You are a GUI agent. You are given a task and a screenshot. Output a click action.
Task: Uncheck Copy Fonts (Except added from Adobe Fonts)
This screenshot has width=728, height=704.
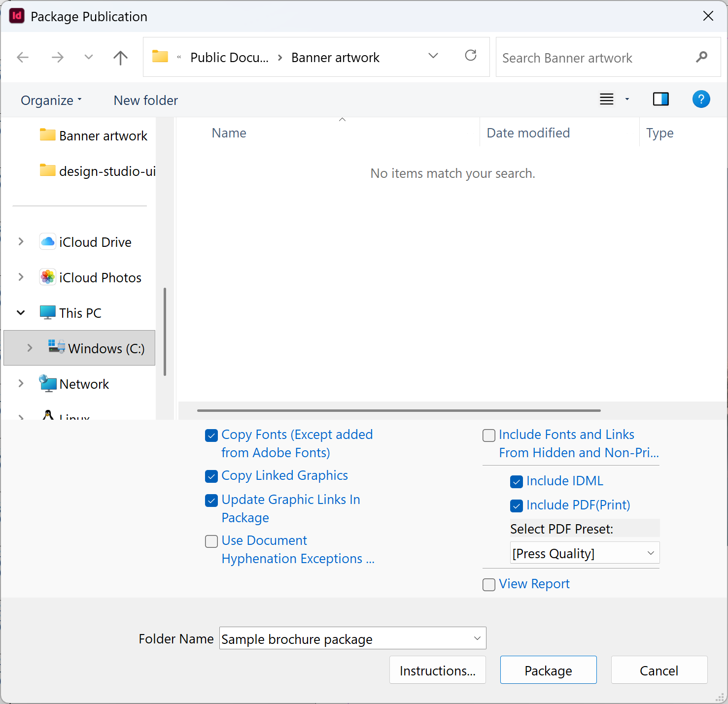pos(211,436)
